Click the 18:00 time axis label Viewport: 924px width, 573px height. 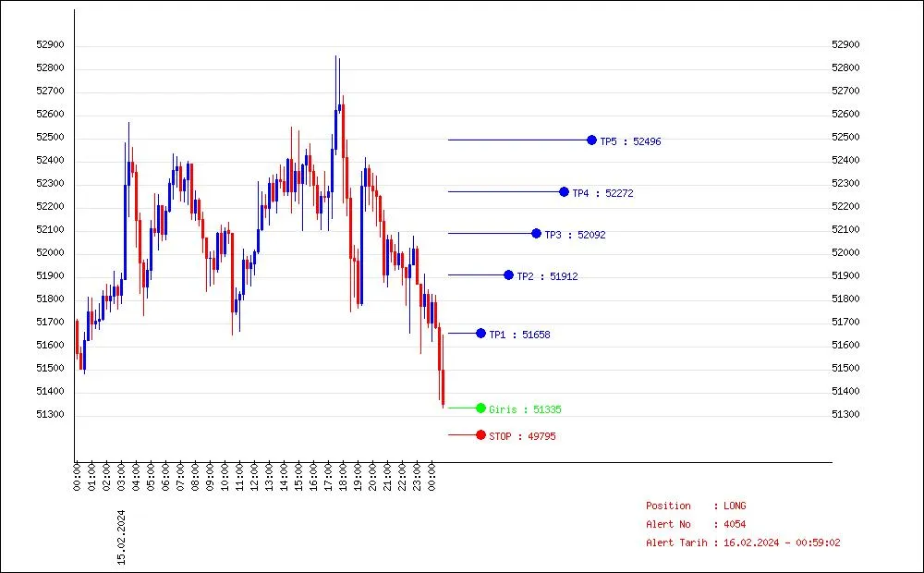343,478
